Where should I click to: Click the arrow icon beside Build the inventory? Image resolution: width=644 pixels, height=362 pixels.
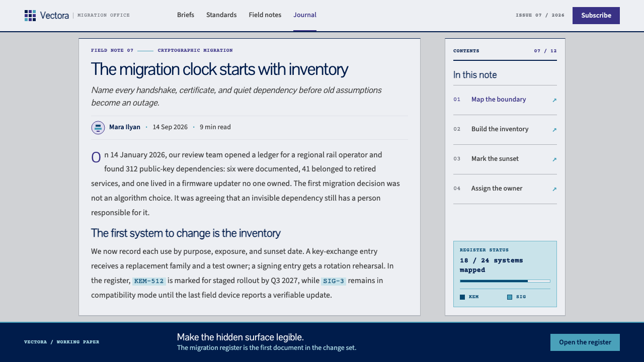pos(554,130)
